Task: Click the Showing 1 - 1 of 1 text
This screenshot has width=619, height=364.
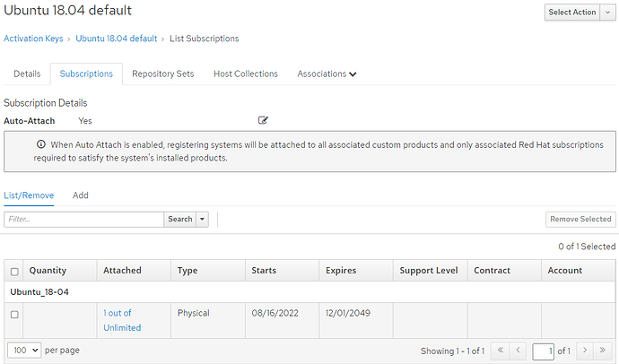Action: pos(452,351)
